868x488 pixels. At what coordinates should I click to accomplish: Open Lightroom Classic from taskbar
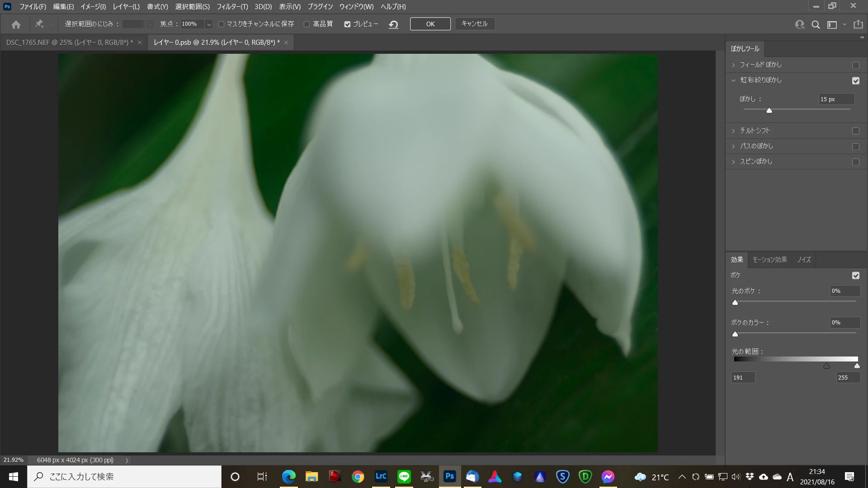[x=381, y=476]
